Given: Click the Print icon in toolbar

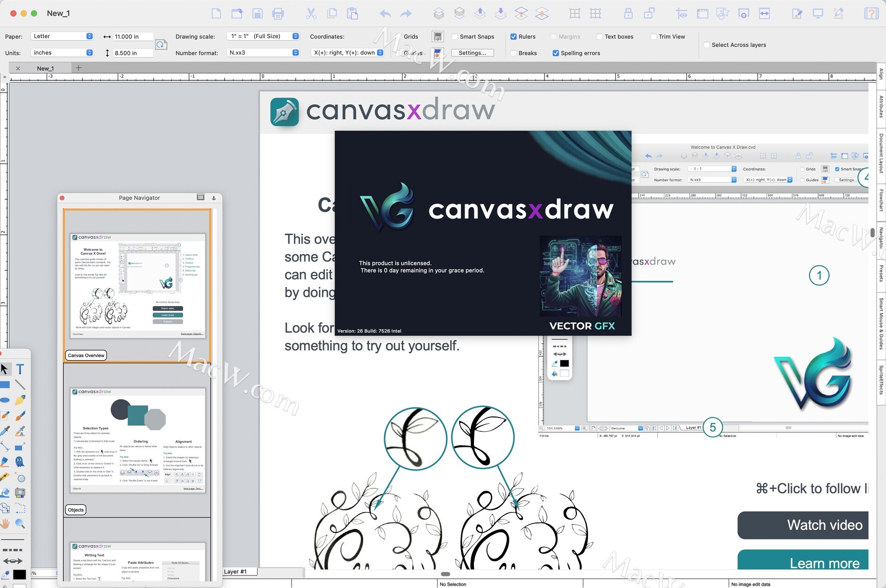Looking at the screenshot, I should [278, 14].
